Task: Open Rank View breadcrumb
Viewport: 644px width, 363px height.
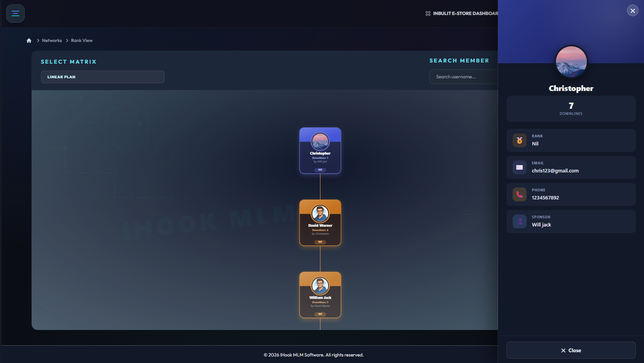Action: pyautogui.click(x=82, y=41)
